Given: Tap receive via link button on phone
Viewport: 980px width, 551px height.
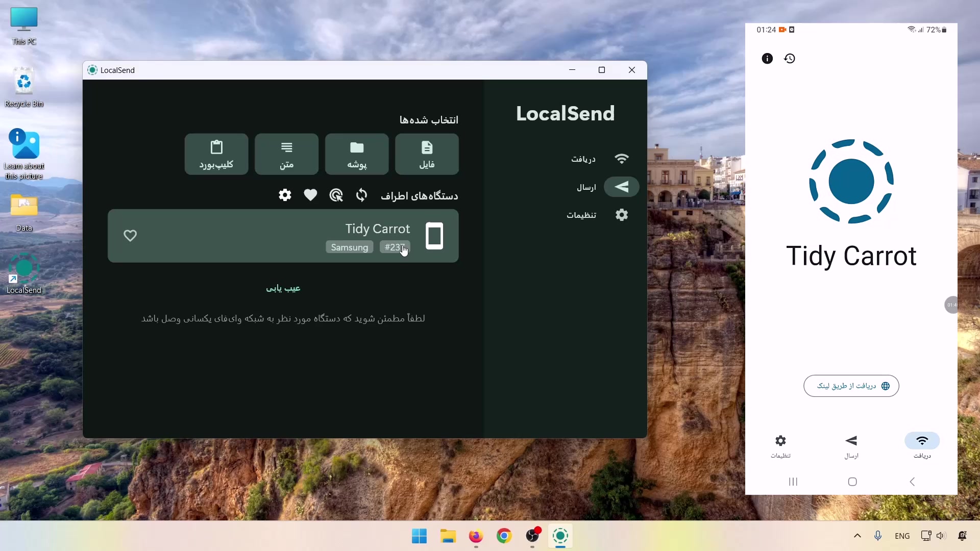Looking at the screenshot, I should click(851, 386).
